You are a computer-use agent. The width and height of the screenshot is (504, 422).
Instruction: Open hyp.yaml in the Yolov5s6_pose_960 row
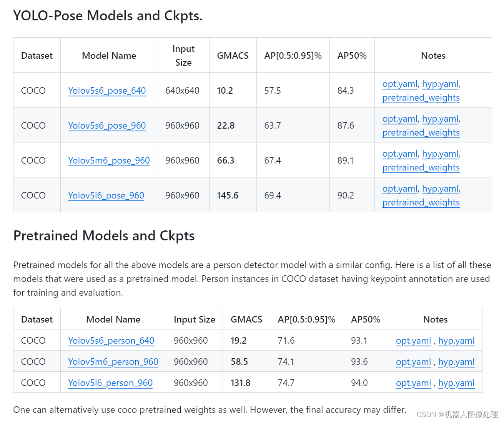coord(440,119)
